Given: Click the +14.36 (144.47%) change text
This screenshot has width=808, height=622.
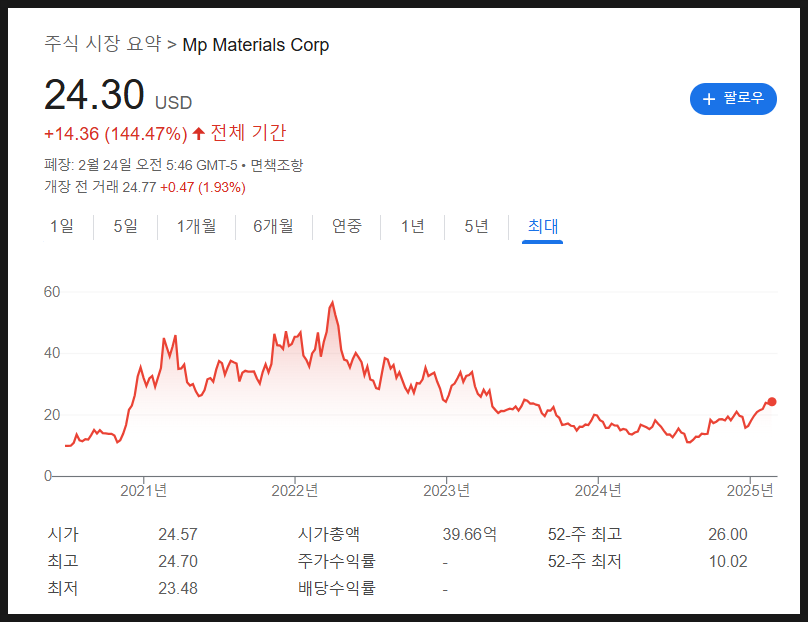Looking at the screenshot, I should click(115, 134).
